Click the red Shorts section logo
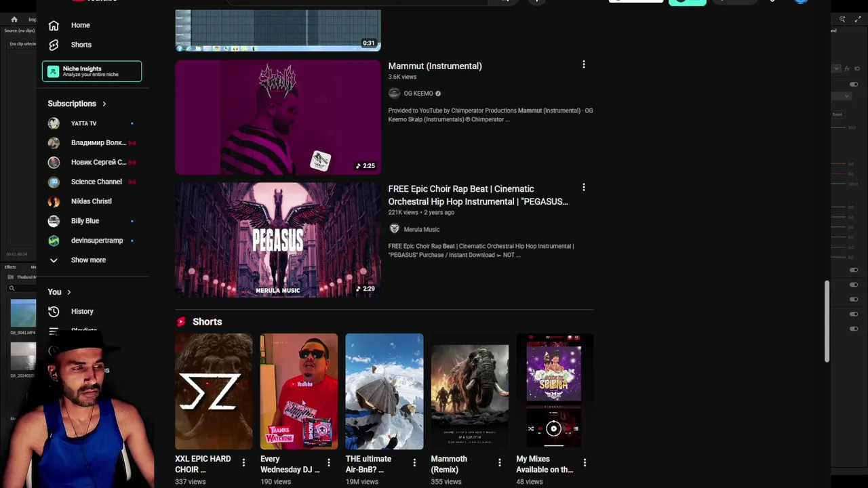868x488 pixels. (x=181, y=322)
